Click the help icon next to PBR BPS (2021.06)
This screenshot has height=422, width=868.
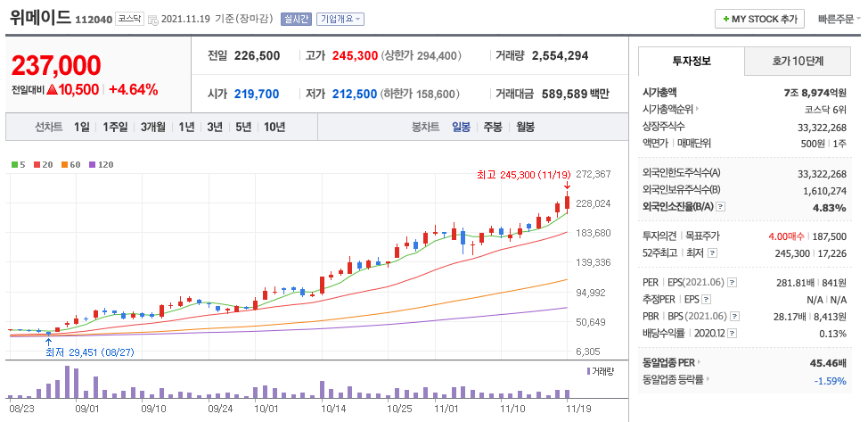734,317
